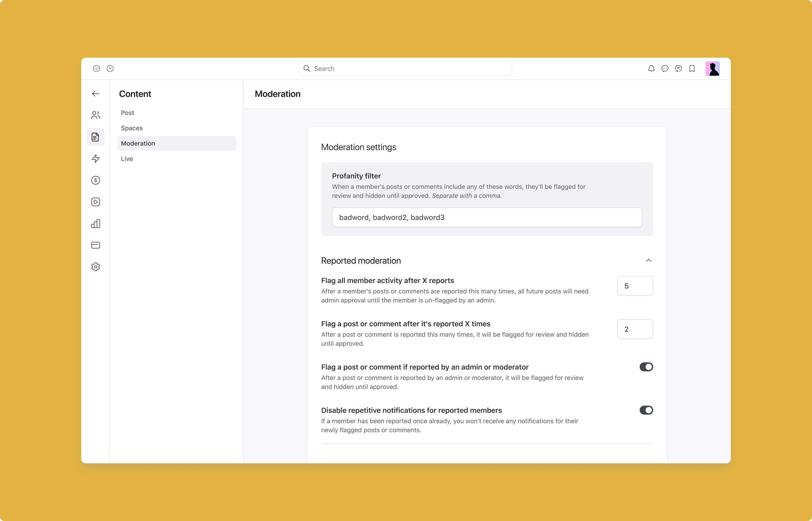Click the Moderation page title
Viewport: 812px width, 521px height.
[278, 94]
